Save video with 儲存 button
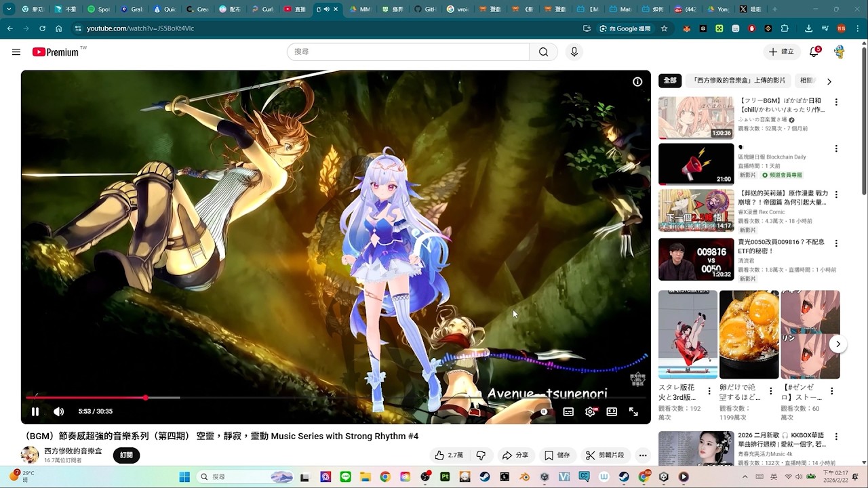This screenshot has width=868, height=488. pyautogui.click(x=557, y=455)
